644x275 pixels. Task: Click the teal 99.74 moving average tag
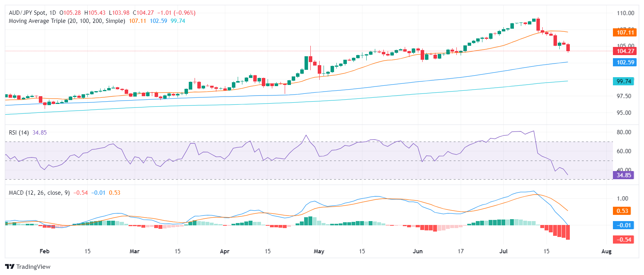pos(623,81)
